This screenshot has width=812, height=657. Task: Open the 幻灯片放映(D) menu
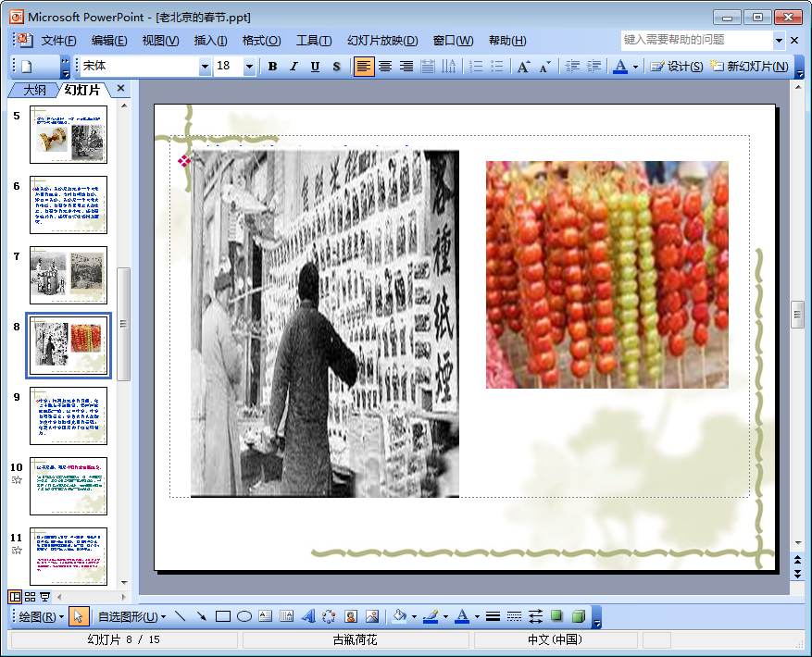coord(382,41)
